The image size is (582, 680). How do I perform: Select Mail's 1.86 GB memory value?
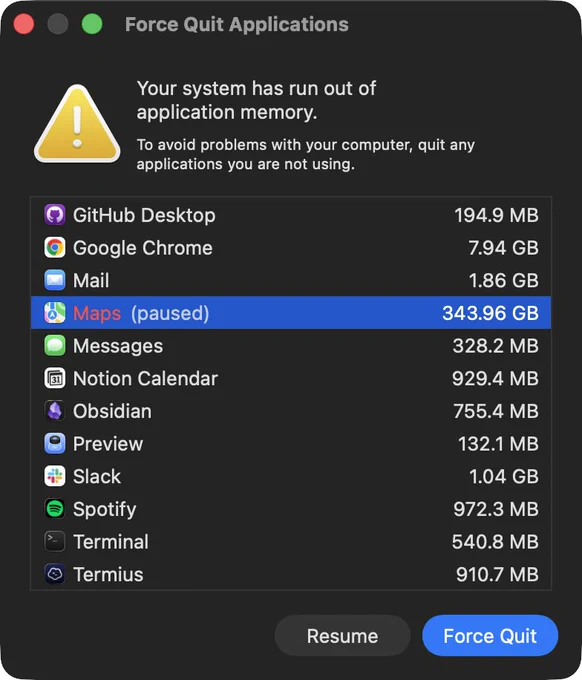[504, 281]
